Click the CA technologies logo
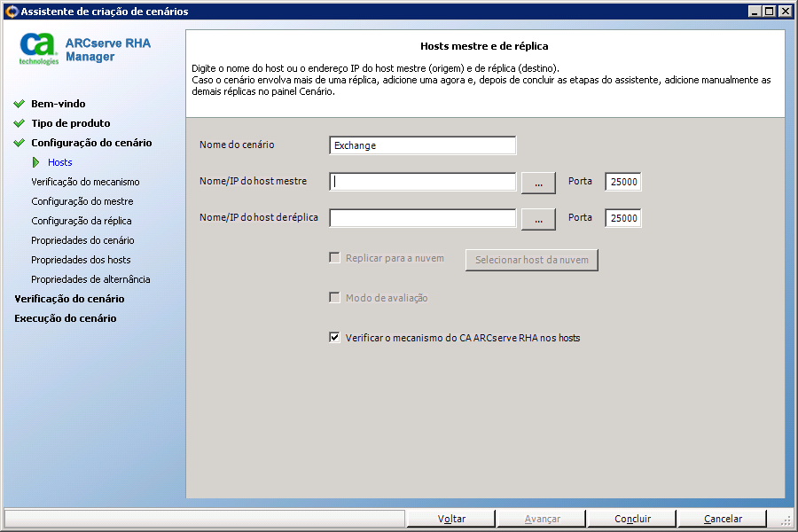The image size is (798, 532). coord(39,50)
